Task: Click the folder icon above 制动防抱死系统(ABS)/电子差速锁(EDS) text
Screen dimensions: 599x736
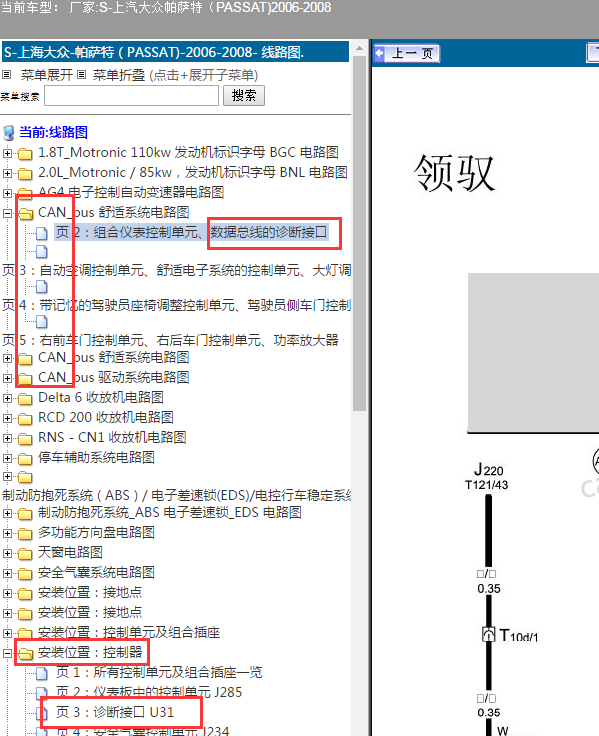Action: pyautogui.click(x=25, y=477)
